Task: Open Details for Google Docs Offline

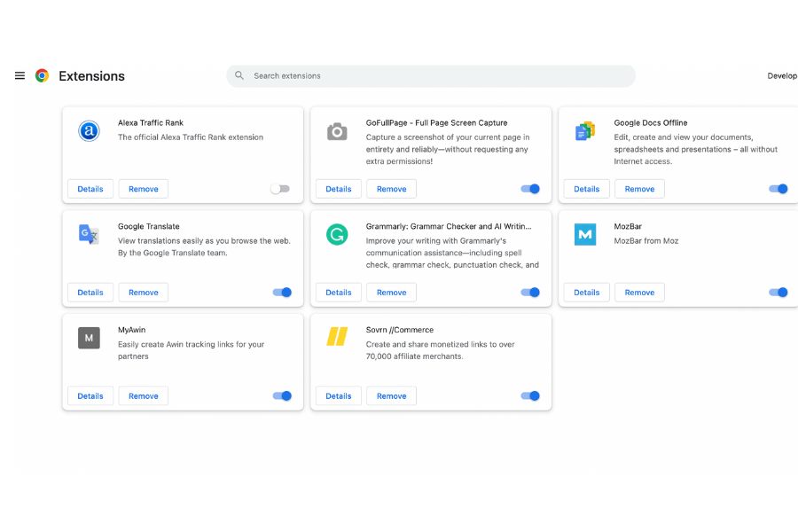Action: click(x=586, y=189)
